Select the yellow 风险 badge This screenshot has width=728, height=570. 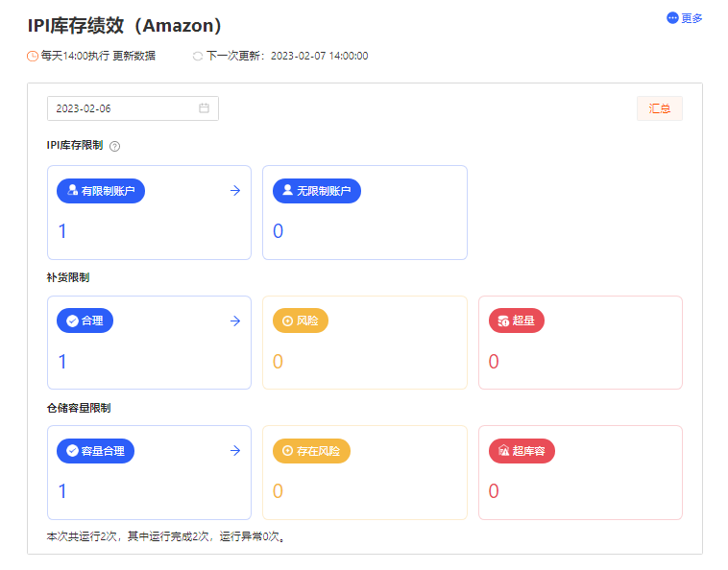pyautogui.click(x=301, y=321)
